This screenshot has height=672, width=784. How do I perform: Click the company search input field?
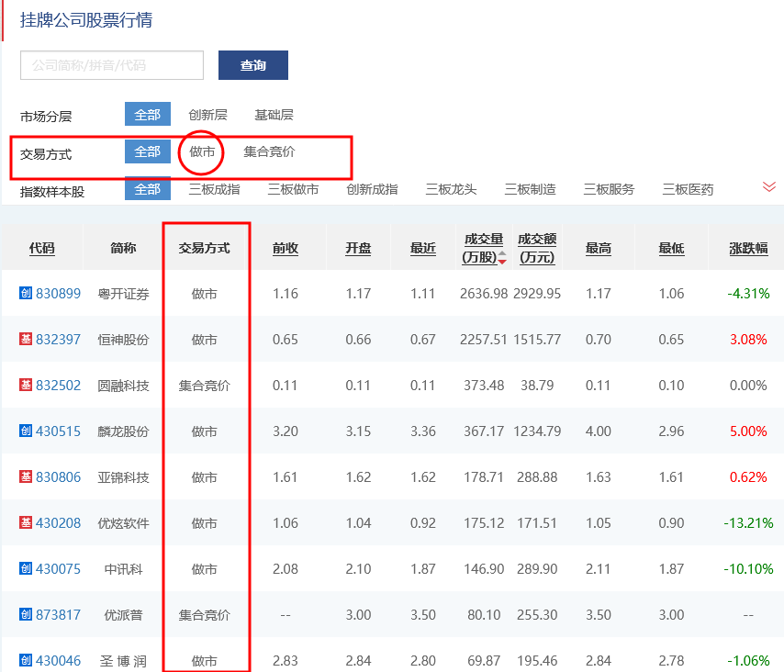point(110,65)
